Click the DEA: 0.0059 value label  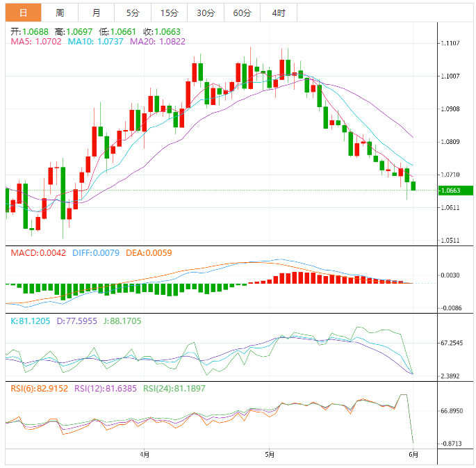[x=149, y=253]
